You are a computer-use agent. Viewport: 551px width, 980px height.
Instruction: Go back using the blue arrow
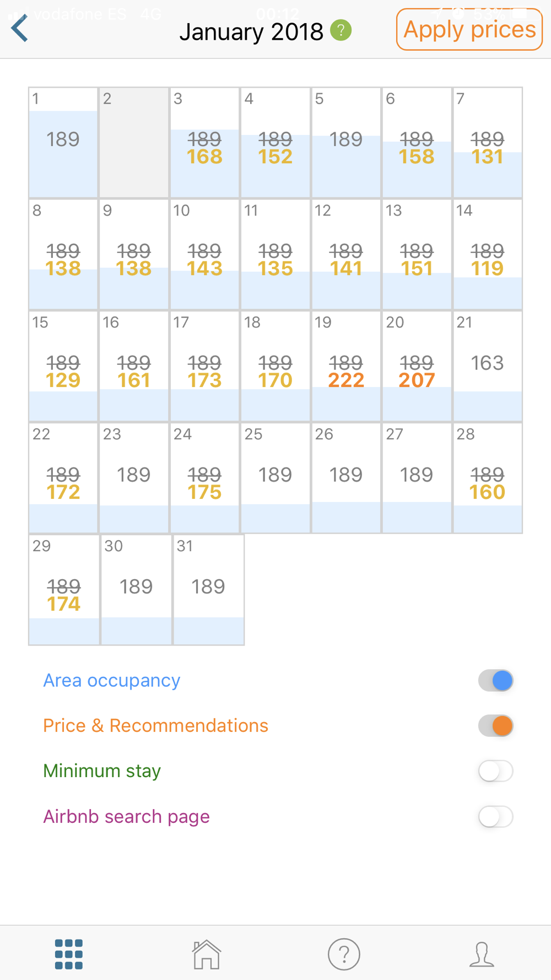20,28
